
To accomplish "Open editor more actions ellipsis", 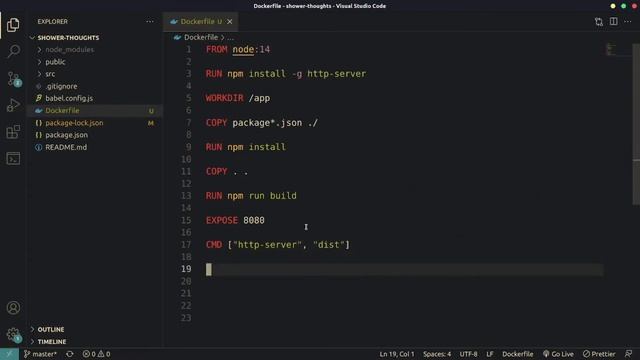I will [628, 22].
